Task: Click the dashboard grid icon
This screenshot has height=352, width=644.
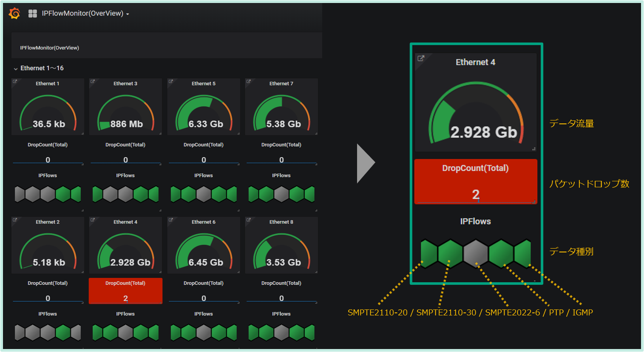Action: 33,14
